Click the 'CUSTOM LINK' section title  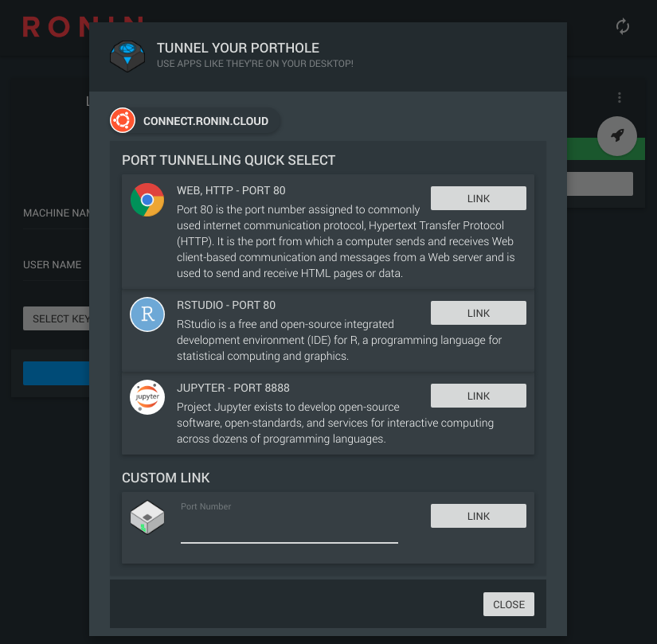pyautogui.click(x=166, y=478)
